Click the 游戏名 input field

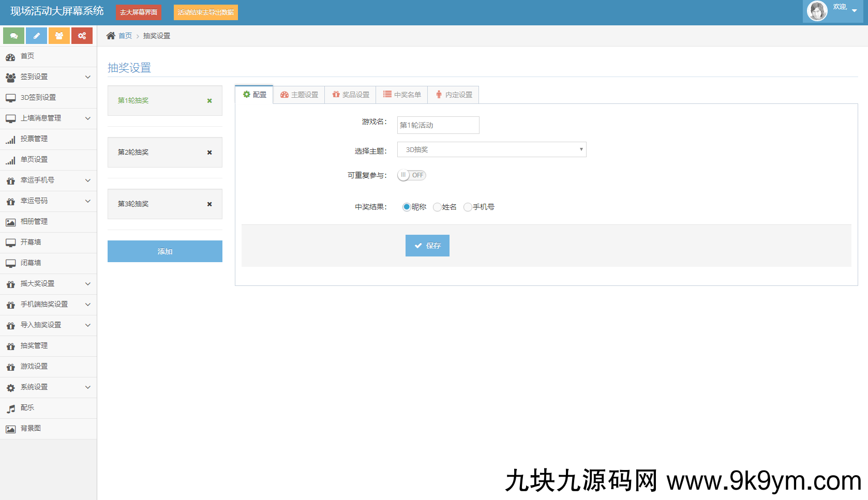[x=438, y=125]
